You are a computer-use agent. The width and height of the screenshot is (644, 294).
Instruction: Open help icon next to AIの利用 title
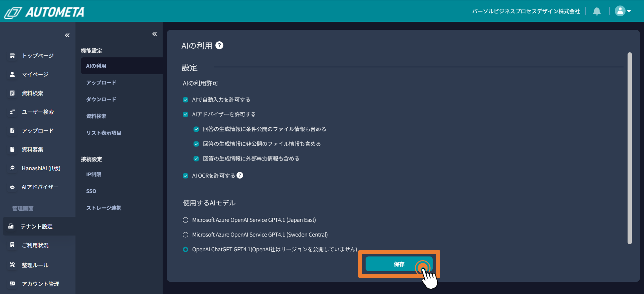pyautogui.click(x=219, y=45)
